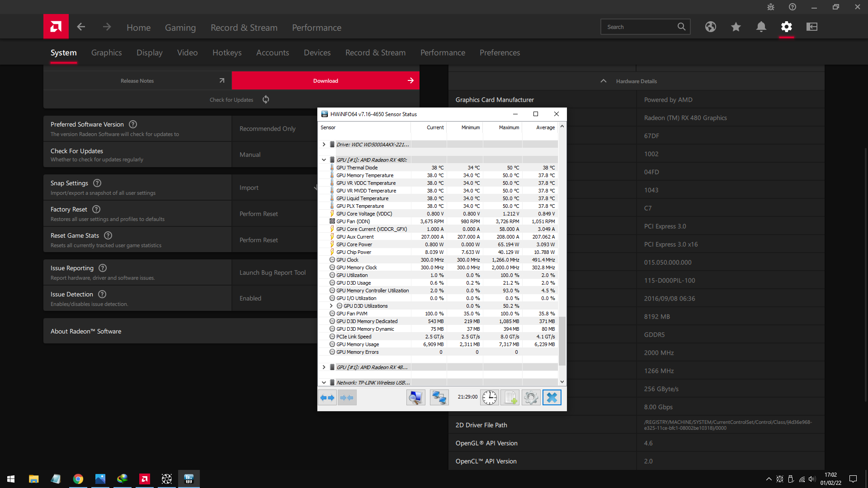868x488 pixels.
Task: Open HWiNFO sensor settings gear icon
Action: coord(531,398)
